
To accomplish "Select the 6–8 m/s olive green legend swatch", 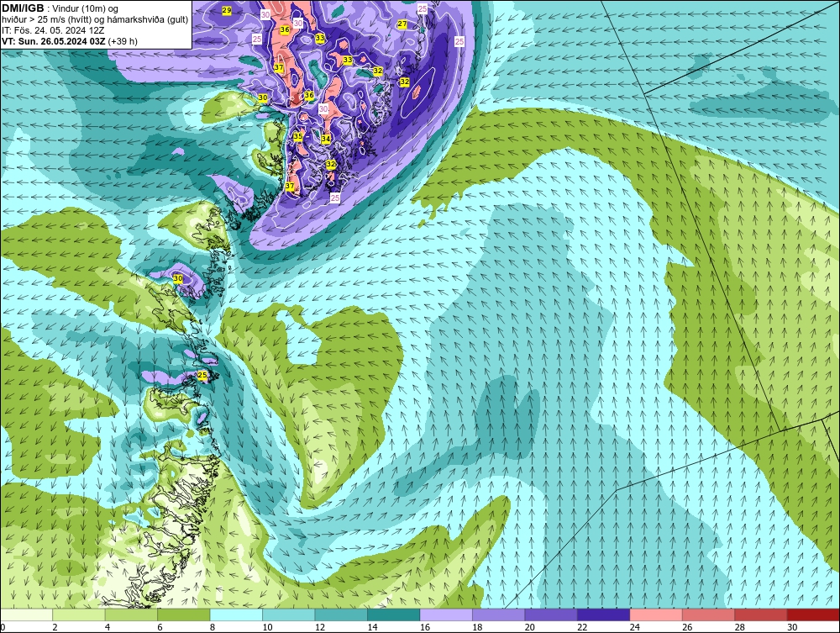I will point(184,615).
